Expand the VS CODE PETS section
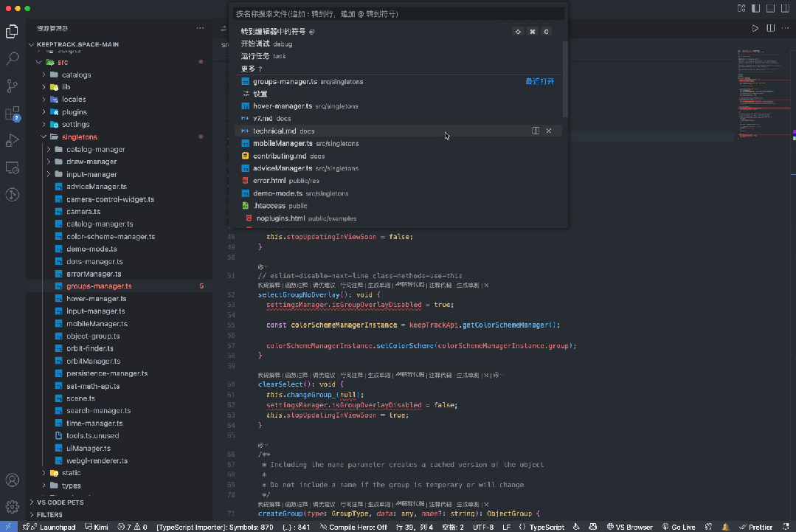 point(120,502)
